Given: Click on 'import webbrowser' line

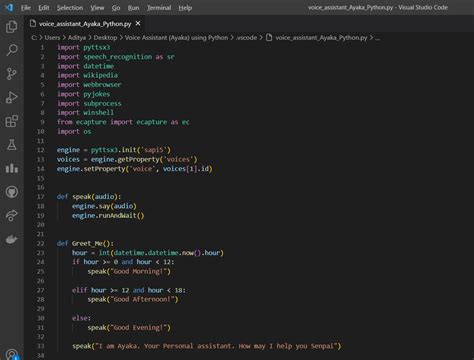Looking at the screenshot, I should click(89, 85).
